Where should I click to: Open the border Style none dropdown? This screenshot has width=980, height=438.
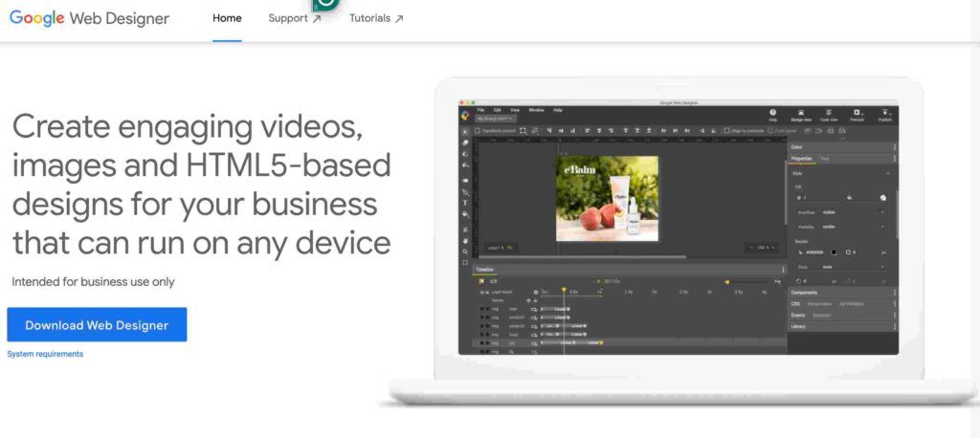click(x=853, y=267)
